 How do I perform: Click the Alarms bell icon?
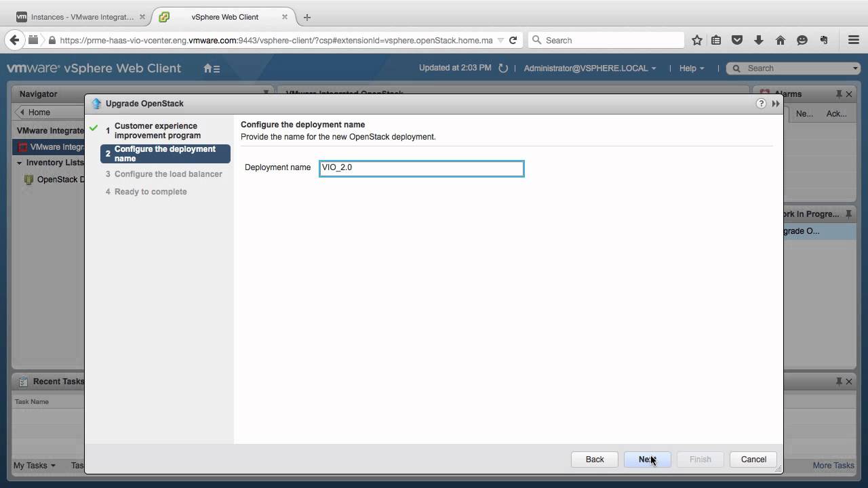[x=765, y=94]
